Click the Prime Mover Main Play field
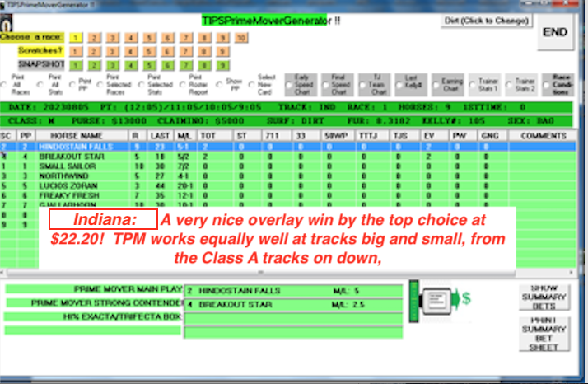Screen dimensions: 588x384 point(294,291)
